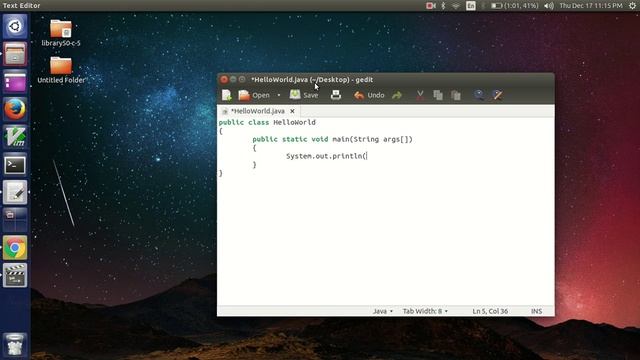
Task: Open the find magnifier tool
Action: coord(479,95)
